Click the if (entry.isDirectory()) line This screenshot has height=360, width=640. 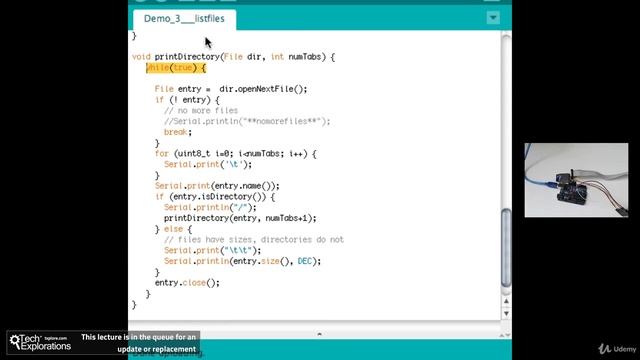click(215, 197)
